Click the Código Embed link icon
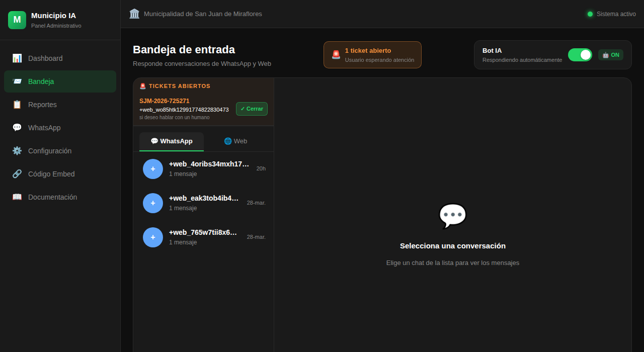This screenshot has height=352, width=644. [x=17, y=174]
